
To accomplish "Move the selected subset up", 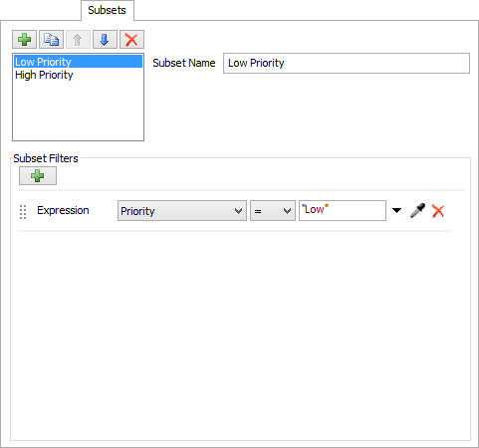I will coord(78,40).
